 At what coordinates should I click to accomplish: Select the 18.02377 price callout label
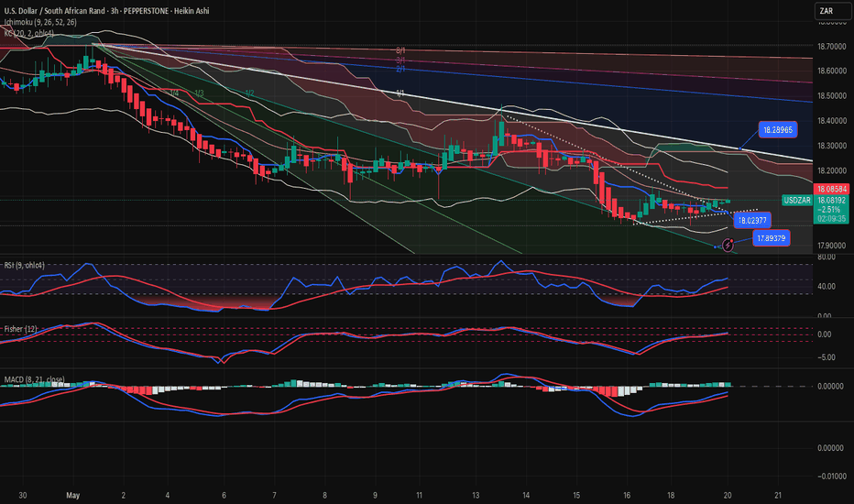(x=752, y=221)
